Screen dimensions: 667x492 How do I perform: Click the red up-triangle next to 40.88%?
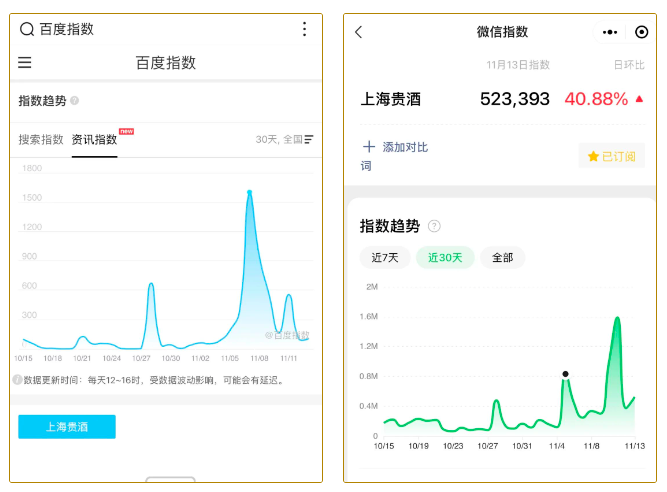(639, 99)
